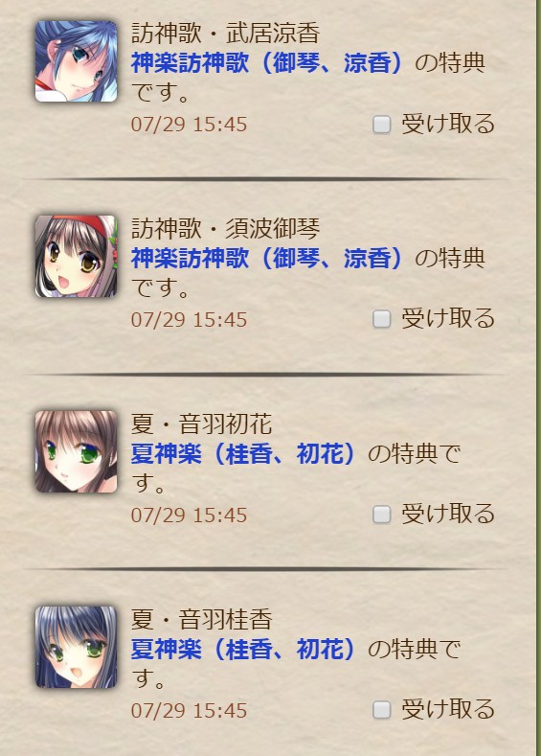The image size is (541, 756).
Task: Select the title 夏・音羽初花
Action: [x=202, y=424]
